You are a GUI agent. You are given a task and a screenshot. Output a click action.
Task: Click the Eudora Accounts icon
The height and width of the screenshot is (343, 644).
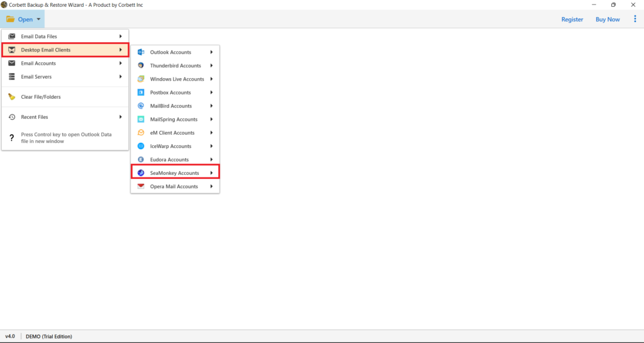[141, 159]
